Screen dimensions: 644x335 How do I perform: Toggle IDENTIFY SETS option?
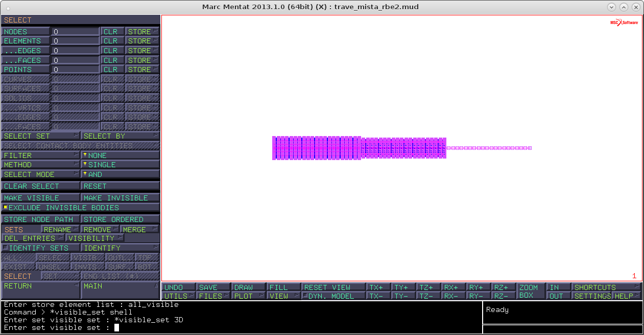[x=41, y=248]
